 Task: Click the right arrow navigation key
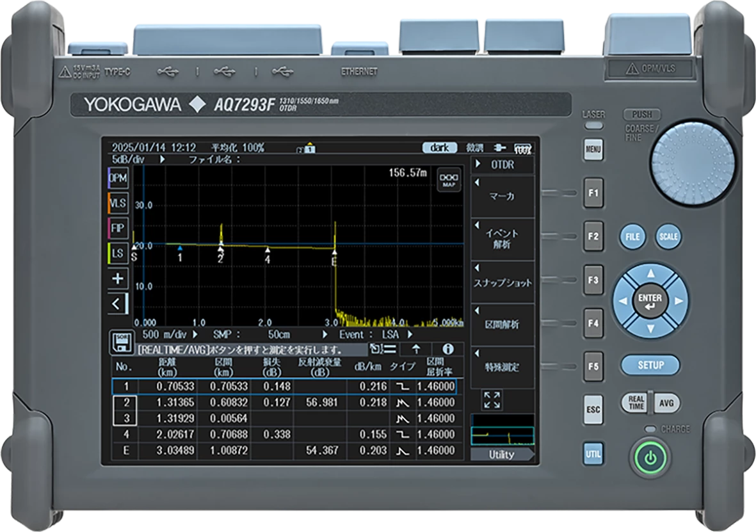[x=679, y=301]
